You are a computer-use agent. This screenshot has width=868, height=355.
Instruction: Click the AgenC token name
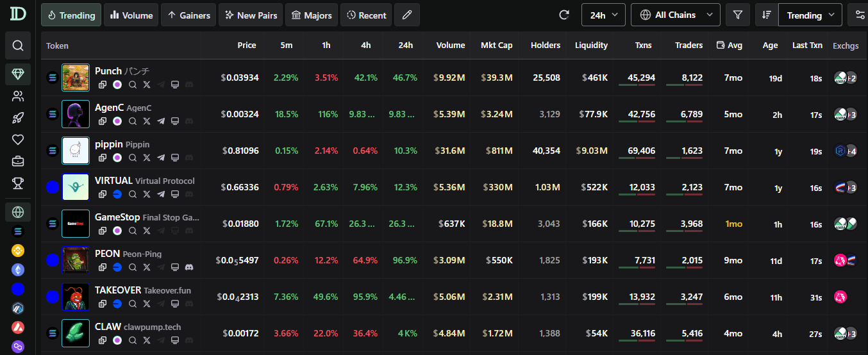coord(109,108)
